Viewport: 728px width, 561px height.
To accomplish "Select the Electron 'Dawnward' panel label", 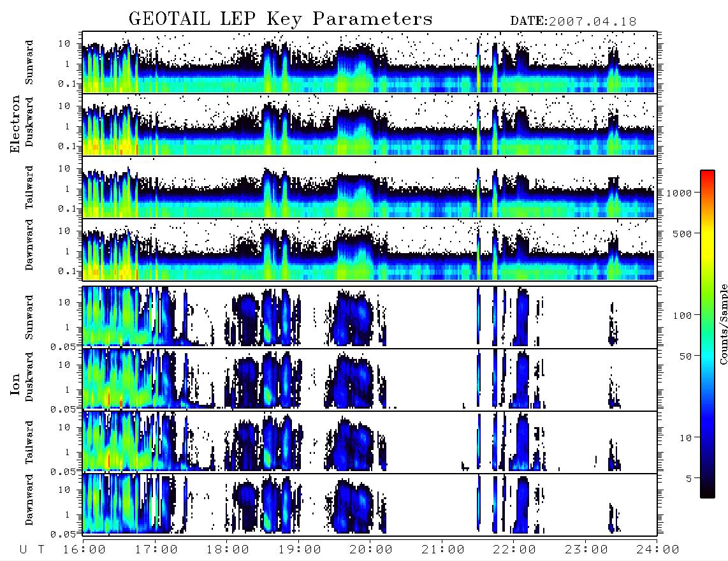I will [x=29, y=245].
